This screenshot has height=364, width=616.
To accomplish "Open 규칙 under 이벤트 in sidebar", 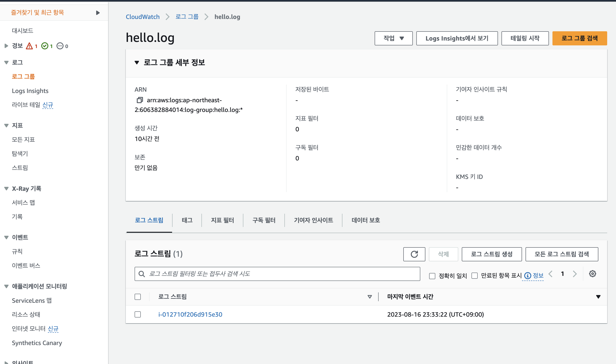I will pyautogui.click(x=17, y=251).
